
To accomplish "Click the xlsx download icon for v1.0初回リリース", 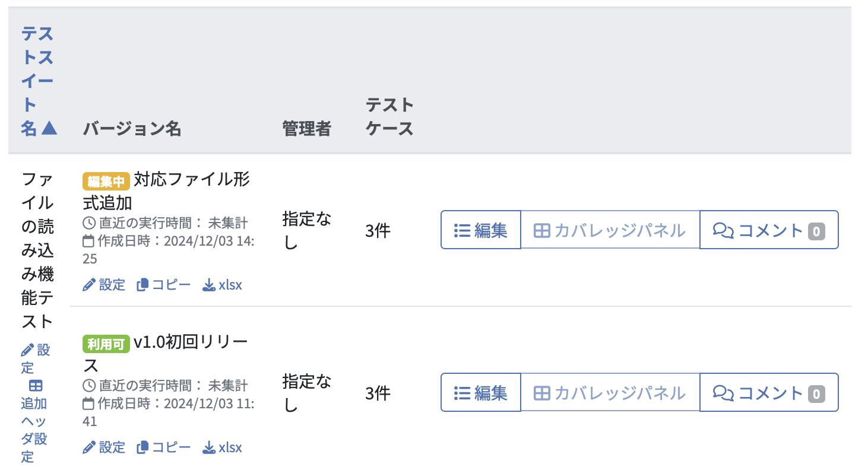I will (x=209, y=447).
